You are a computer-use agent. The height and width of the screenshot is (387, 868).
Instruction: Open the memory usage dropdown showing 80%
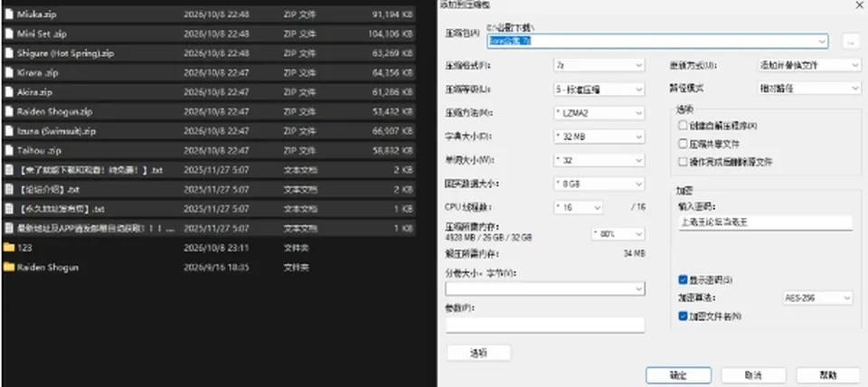coord(618,234)
